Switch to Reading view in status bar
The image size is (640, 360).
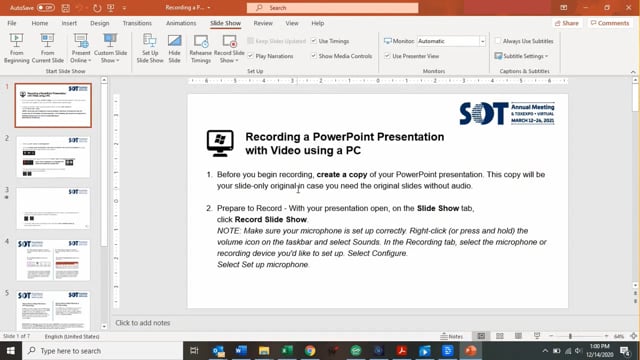pyautogui.click(x=518, y=336)
